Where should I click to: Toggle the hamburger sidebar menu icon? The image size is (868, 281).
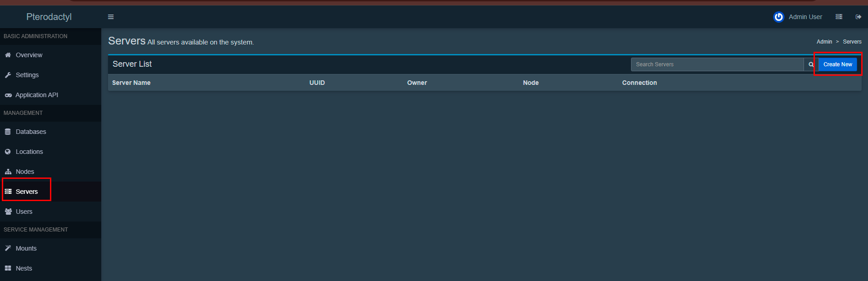click(x=111, y=17)
